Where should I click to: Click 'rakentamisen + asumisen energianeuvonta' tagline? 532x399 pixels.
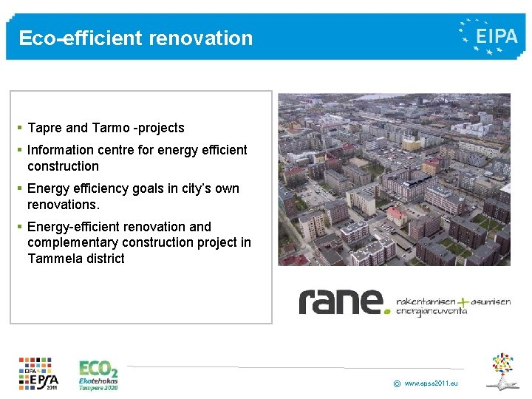[x=453, y=306]
